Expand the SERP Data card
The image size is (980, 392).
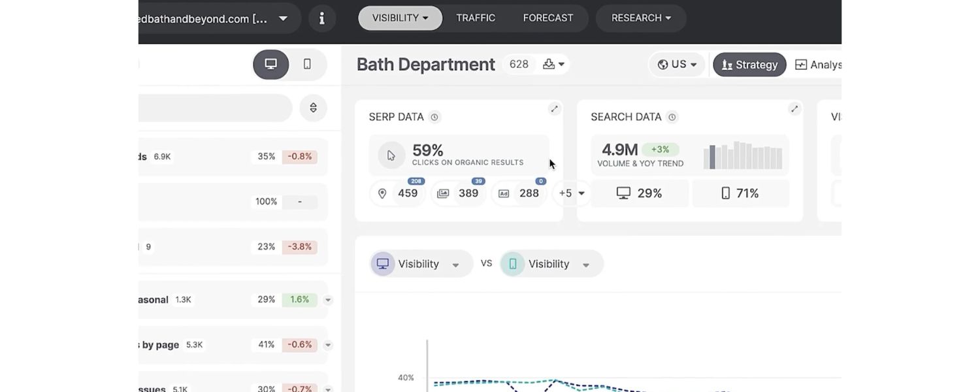tap(554, 109)
